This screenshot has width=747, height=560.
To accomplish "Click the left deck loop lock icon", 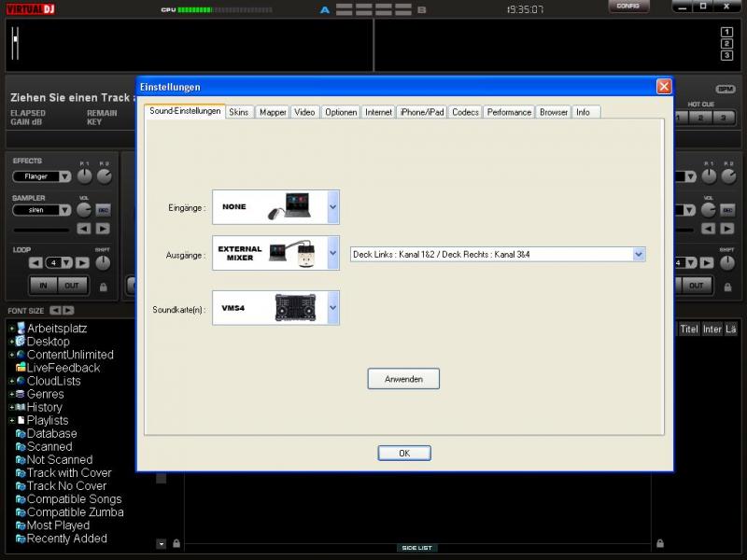I will [x=103, y=287].
